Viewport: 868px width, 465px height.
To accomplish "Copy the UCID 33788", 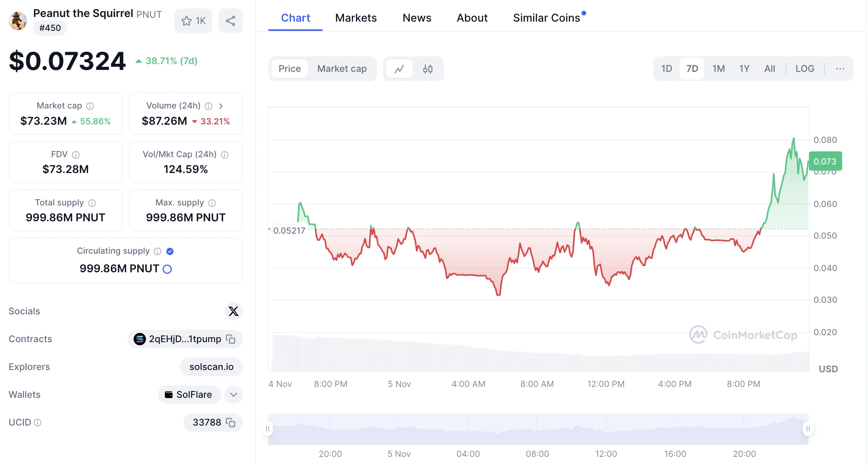I will (x=231, y=423).
